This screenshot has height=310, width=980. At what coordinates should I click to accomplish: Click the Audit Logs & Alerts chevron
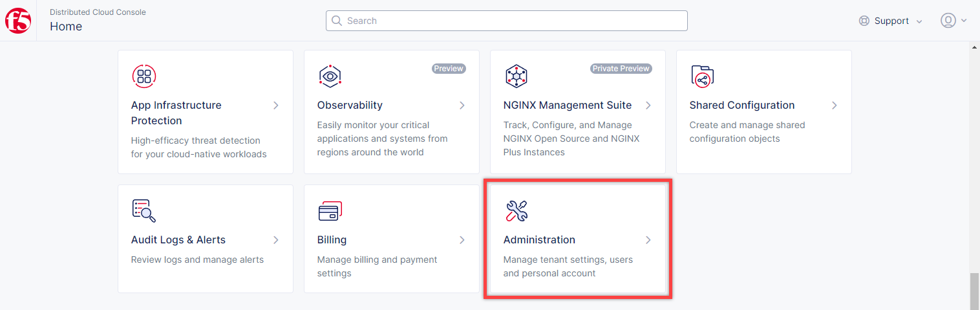point(276,239)
